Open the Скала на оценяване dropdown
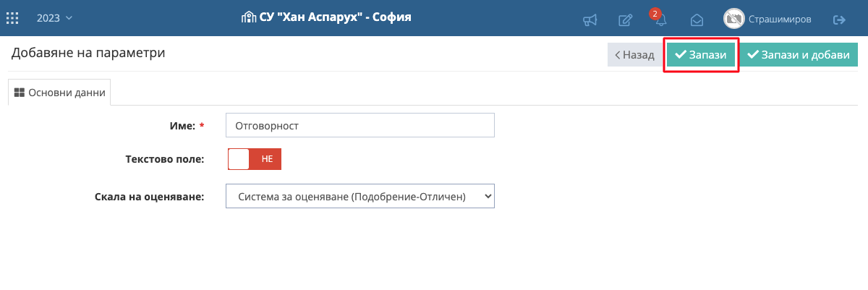 (x=359, y=196)
